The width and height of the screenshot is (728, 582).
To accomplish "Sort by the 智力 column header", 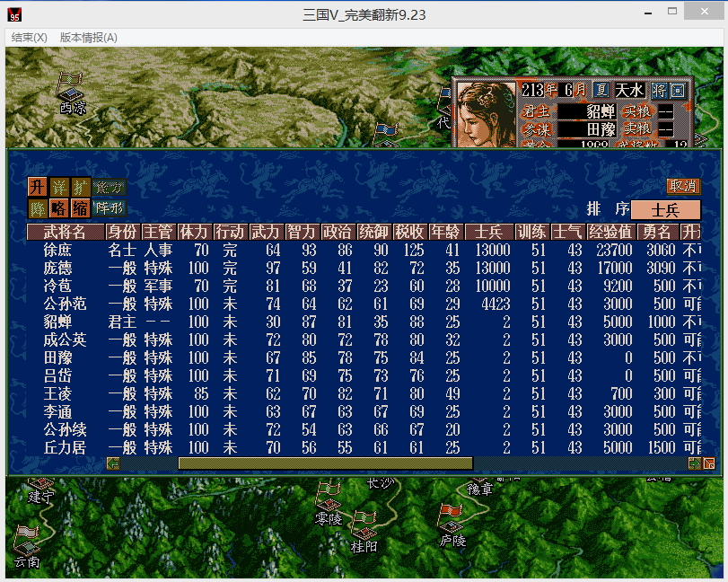I will tap(302, 232).
